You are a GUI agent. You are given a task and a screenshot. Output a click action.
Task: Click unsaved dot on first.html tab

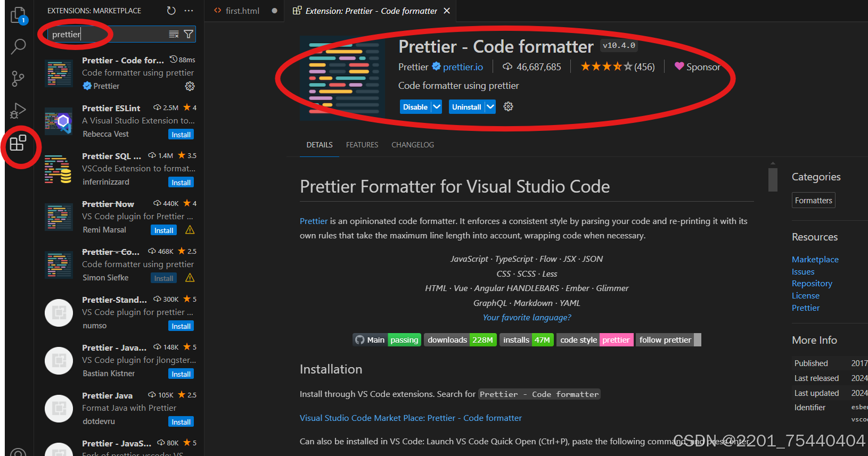coord(274,11)
